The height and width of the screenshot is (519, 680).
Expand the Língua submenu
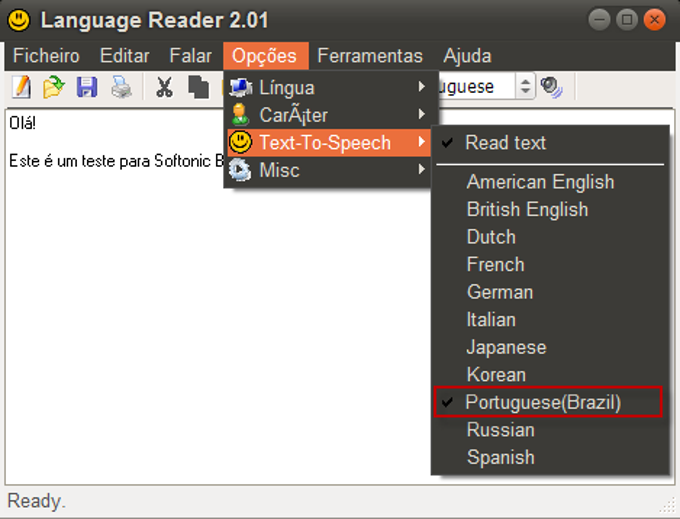[x=329, y=88]
